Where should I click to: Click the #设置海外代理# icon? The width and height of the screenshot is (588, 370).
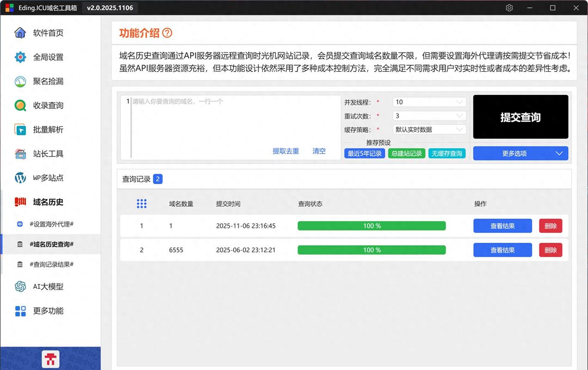click(20, 224)
